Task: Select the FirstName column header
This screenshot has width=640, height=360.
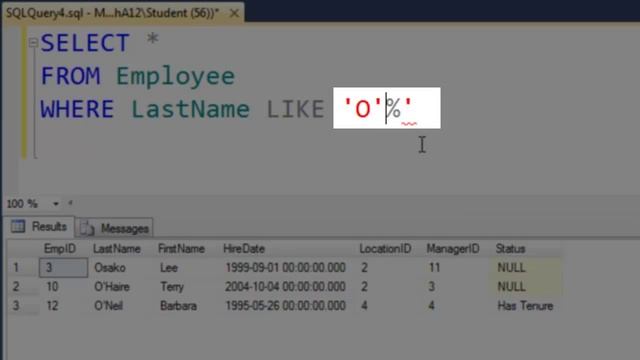Action: 181,249
